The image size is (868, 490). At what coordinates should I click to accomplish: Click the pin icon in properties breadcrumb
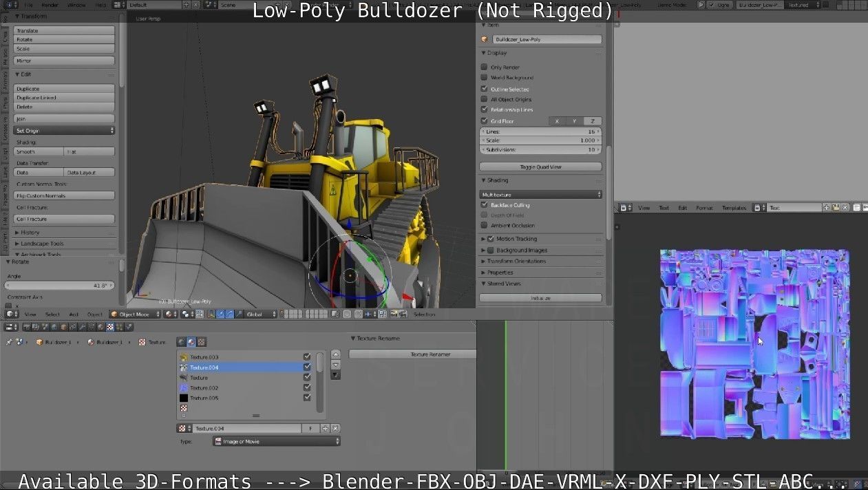click(x=8, y=342)
